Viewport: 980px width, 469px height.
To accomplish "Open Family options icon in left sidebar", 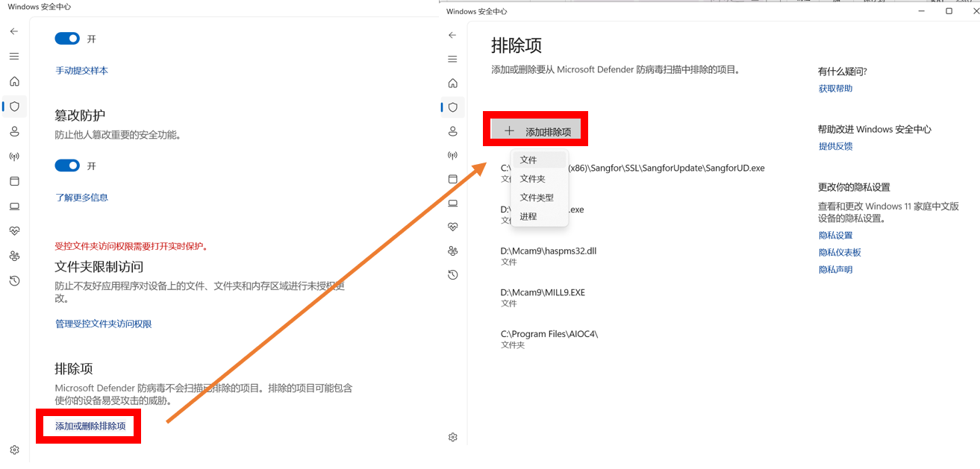I will pos(14,256).
